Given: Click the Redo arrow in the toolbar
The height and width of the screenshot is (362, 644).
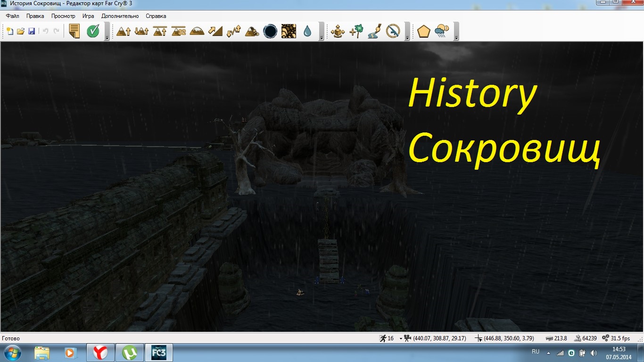Looking at the screenshot, I should (57, 31).
